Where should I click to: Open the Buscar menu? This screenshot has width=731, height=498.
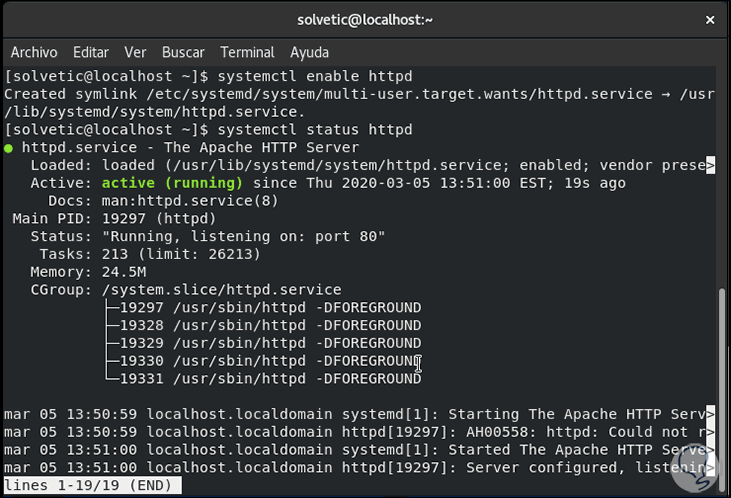tap(183, 52)
